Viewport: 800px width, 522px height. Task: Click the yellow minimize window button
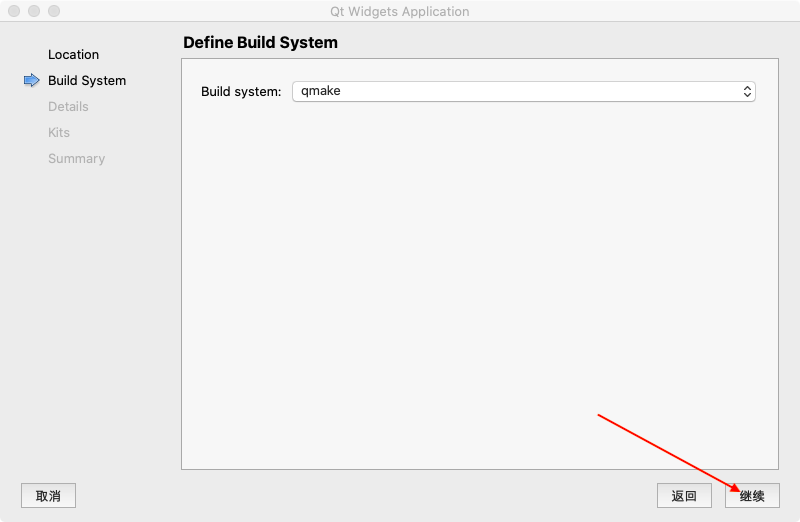tap(34, 11)
